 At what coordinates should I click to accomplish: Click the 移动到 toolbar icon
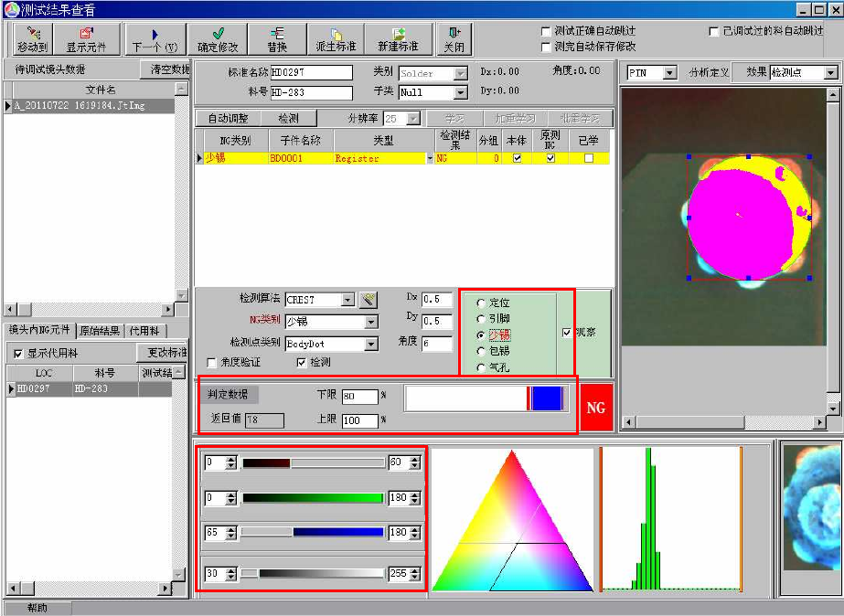[31, 39]
